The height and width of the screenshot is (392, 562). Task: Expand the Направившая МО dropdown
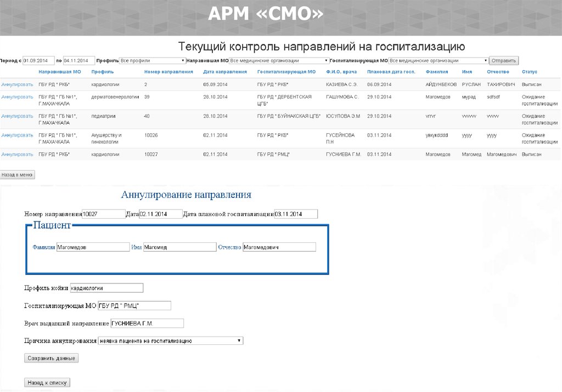click(x=279, y=61)
